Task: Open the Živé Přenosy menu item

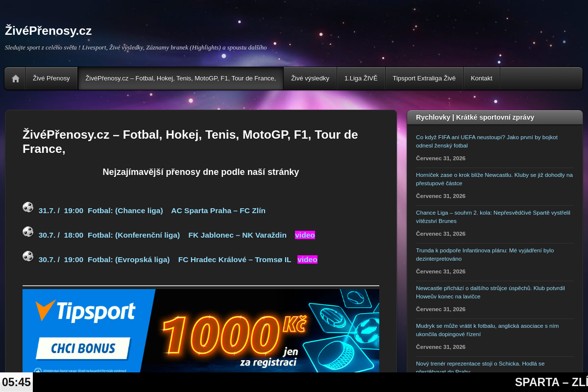Action: coord(51,78)
